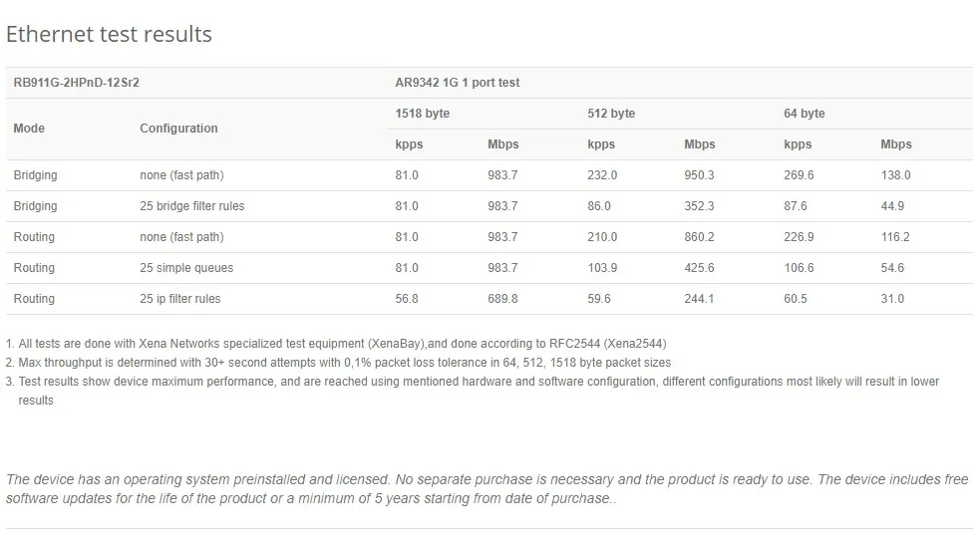Screen dimensions: 980x547
Task: Click the 950.3 Mbps value
Action: [x=699, y=175]
